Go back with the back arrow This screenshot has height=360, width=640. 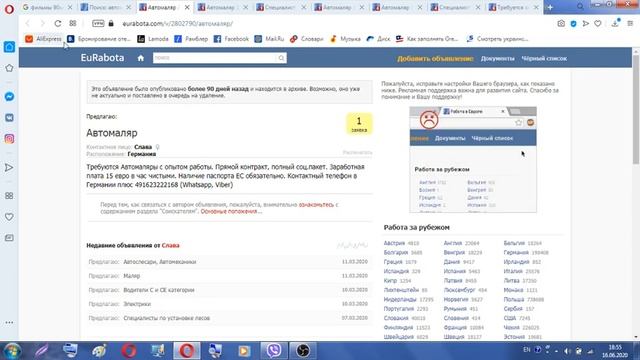click(x=28, y=24)
